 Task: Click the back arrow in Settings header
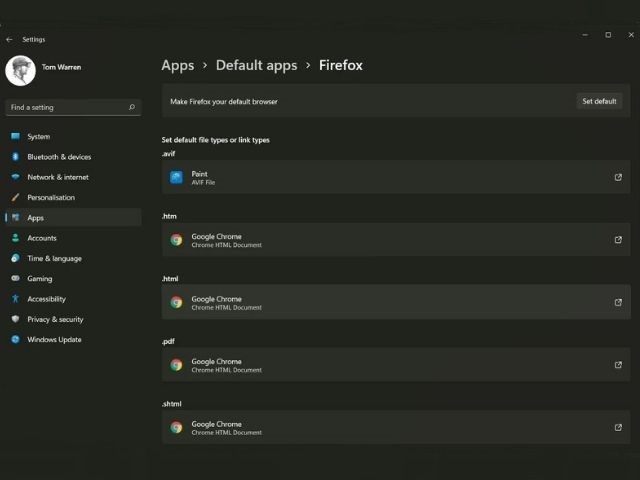(9, 40)
